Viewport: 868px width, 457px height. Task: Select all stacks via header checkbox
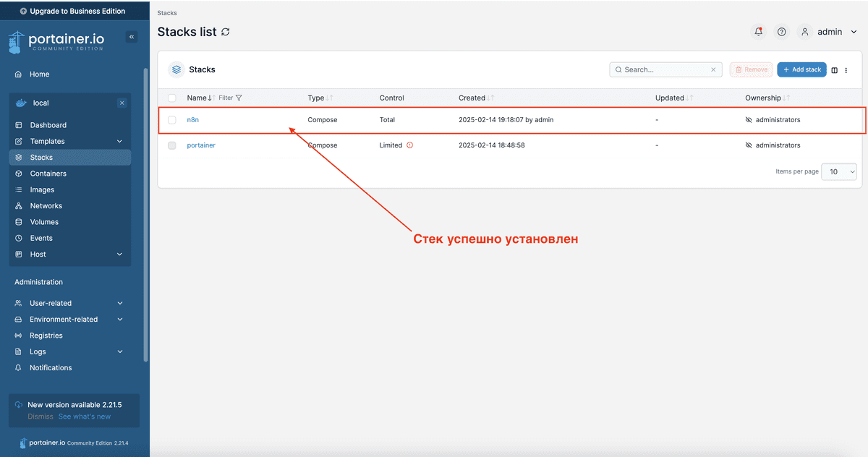pyautogui.click(x=171, y=98)
